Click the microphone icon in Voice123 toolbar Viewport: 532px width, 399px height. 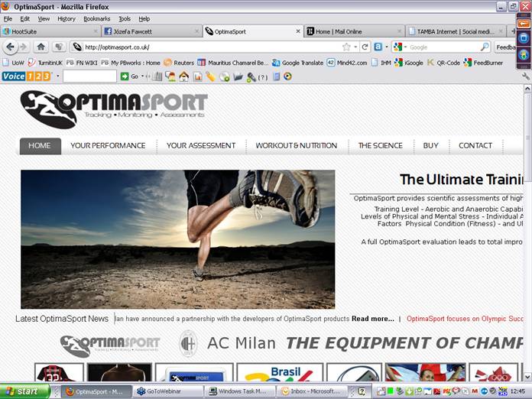(x=251, y=77)
